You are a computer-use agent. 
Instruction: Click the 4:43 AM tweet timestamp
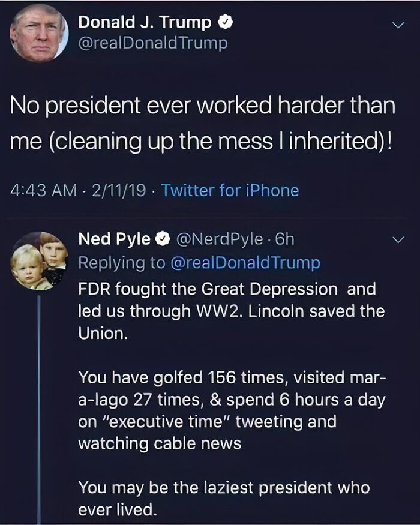tap(44, 191)
